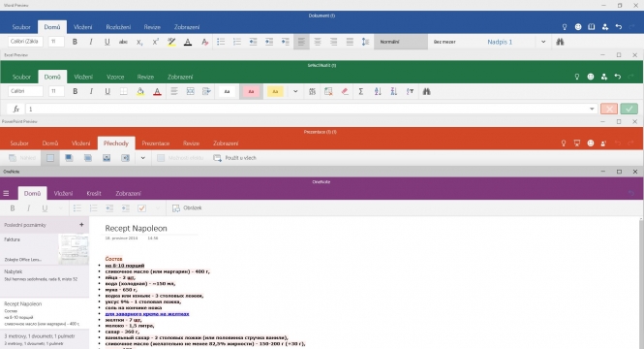The width and height of the screenshot is (644, 349).
Task: Toggle Bold in the Word ribbon
Action: point(75,42)
